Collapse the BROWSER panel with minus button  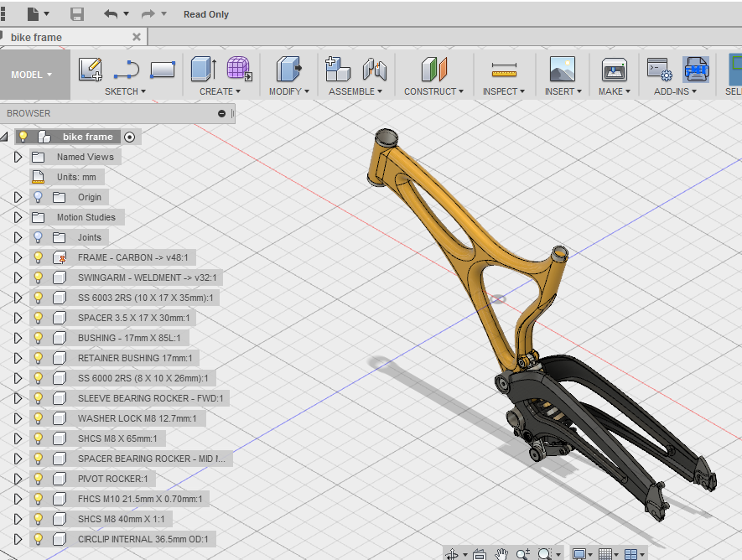[221, 113]
